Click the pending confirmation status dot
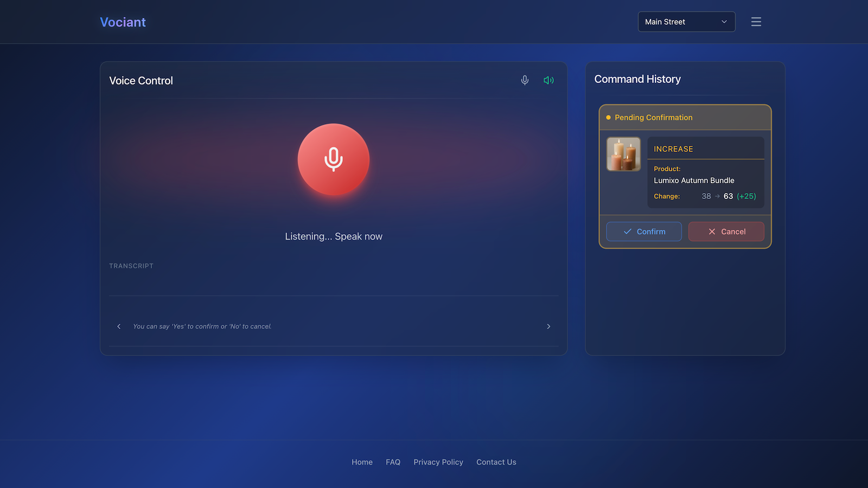Image resolution: width=868 pixels, height=488 pixels. [608, 117]
